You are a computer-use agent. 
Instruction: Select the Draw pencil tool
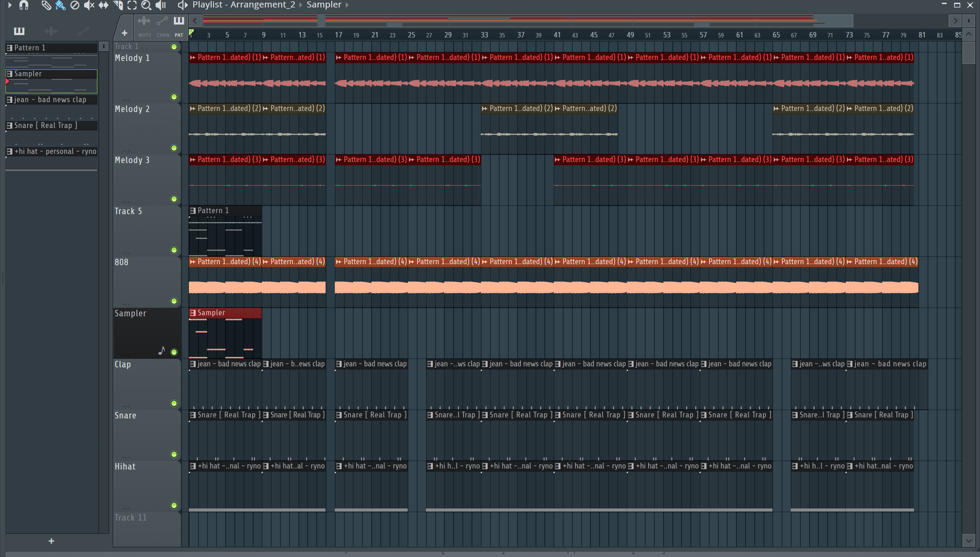pyautogui.click(x=46, y=5)
